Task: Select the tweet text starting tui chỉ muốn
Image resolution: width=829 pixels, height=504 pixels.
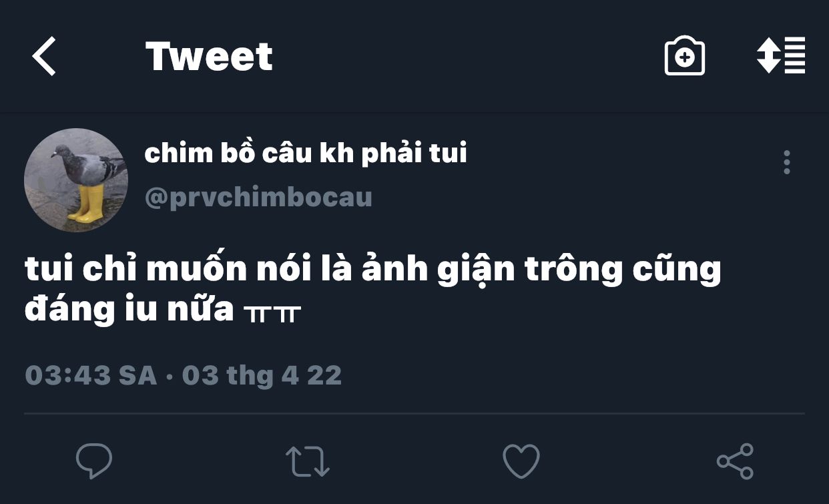Action: tap(373, 290)
